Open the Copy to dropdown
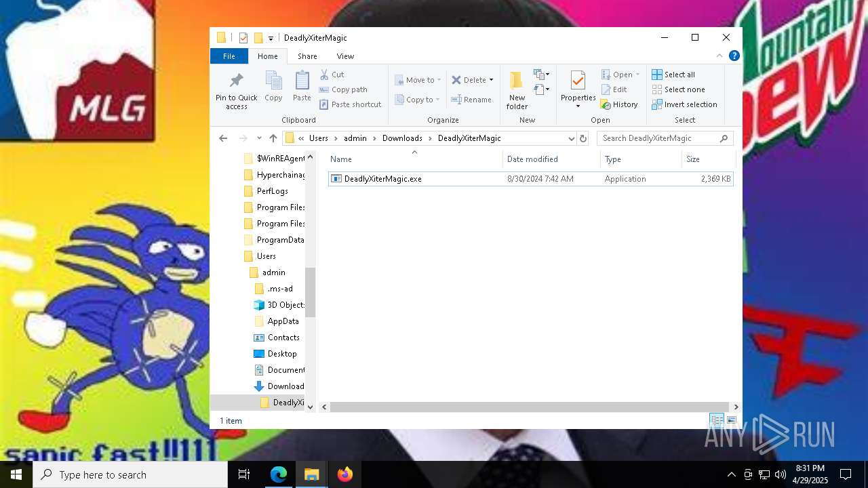The image size is (868, 488). coord(417,100)
